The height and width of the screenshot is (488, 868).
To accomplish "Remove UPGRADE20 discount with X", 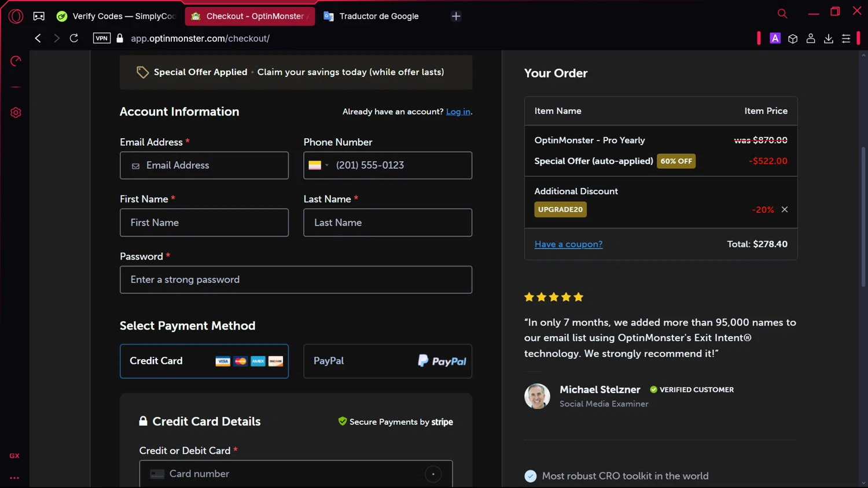I will pyautogui.click(x=785, y=209).
